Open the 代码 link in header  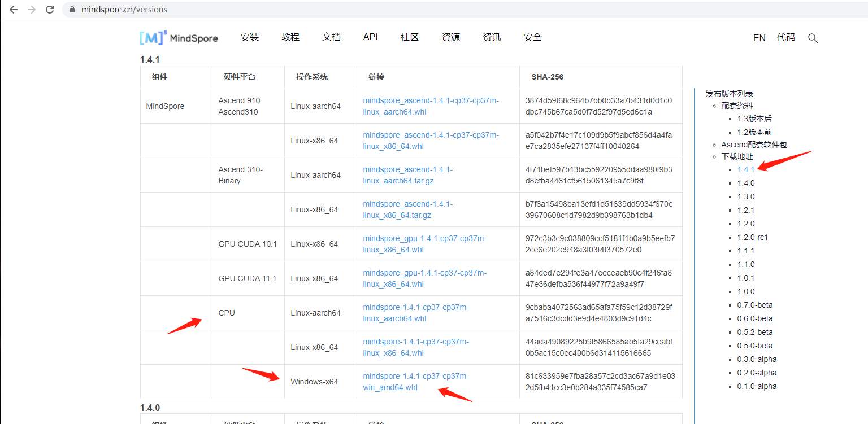(x=786, y=37)
